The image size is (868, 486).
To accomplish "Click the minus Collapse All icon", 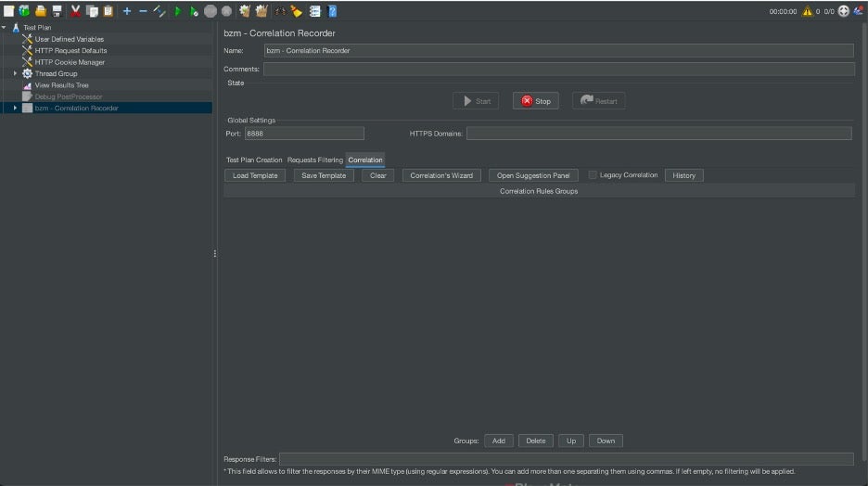I will 143,11.
